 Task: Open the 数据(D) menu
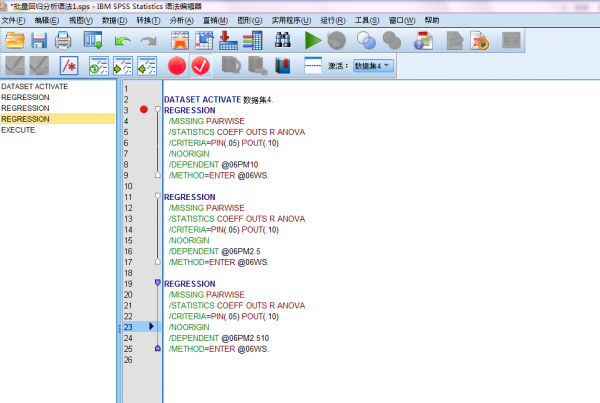coord(114,20)
